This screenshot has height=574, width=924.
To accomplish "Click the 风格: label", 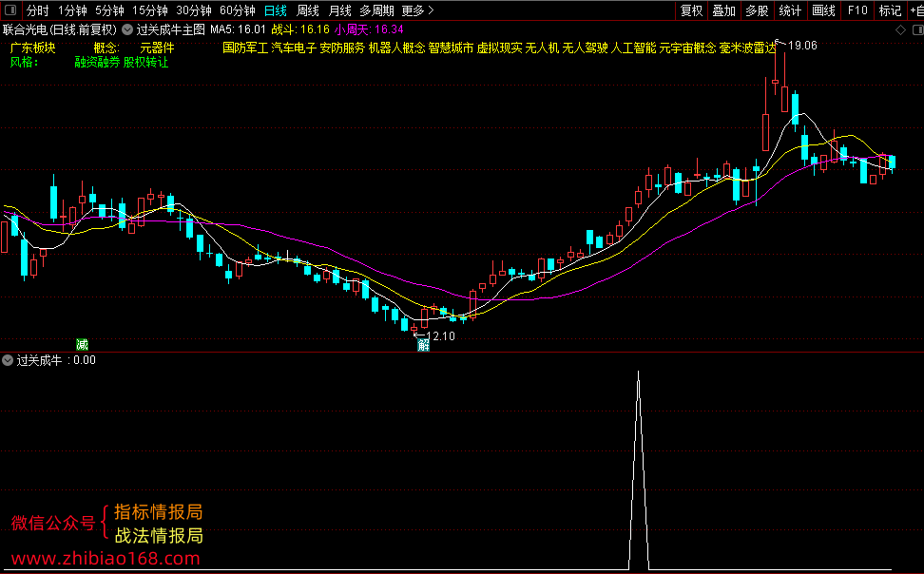I will [x=24, y=62].
